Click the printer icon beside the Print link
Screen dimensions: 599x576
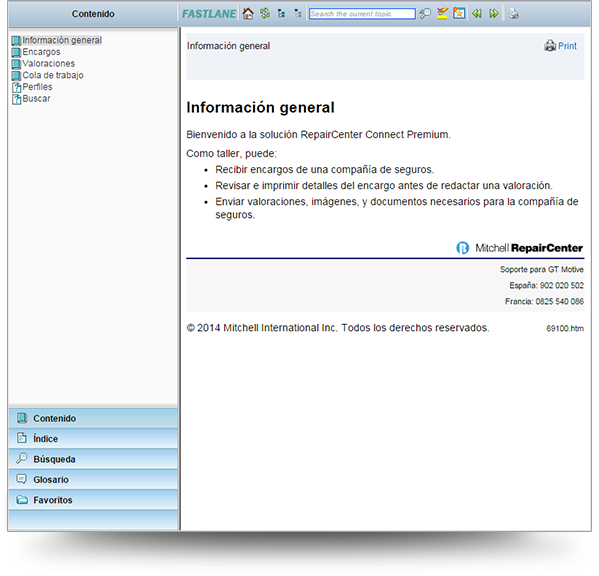point(550,46)
